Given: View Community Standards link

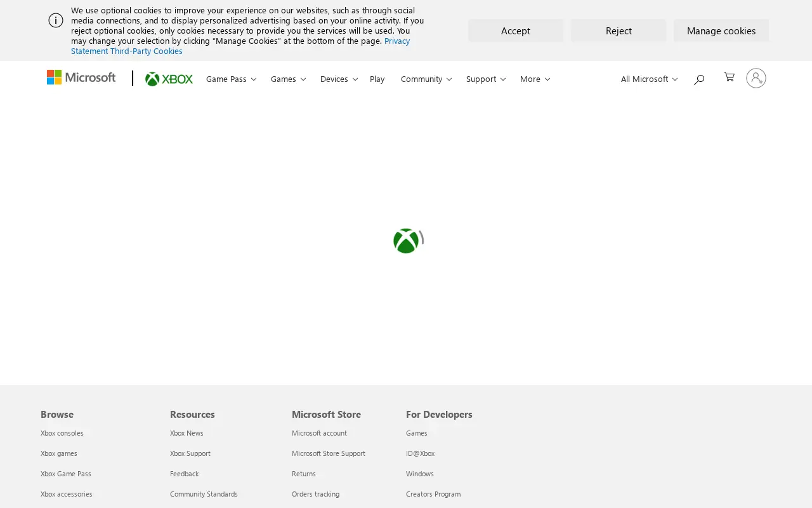Looking at the screenshot, I should (x=204, y=494).
